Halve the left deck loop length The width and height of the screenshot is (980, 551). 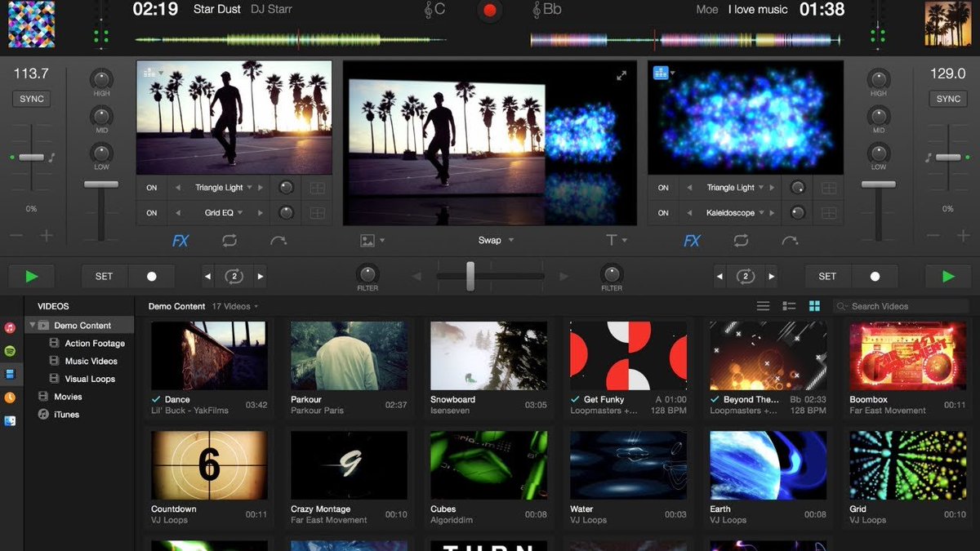tap(207, 277)
